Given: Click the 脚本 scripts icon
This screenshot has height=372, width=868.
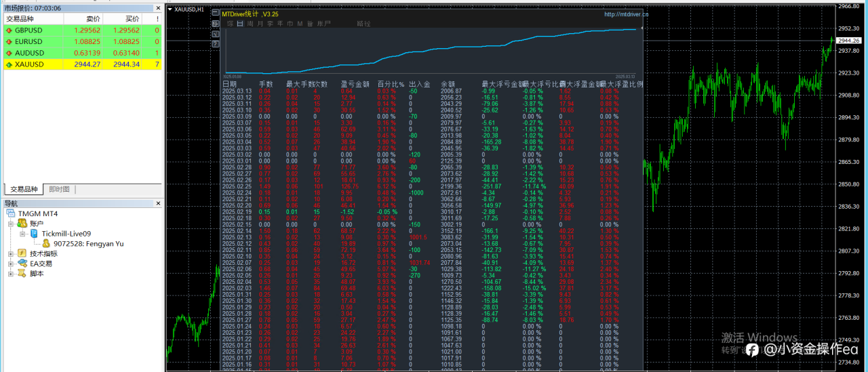Looking at the screenshot, I should 22,274.
